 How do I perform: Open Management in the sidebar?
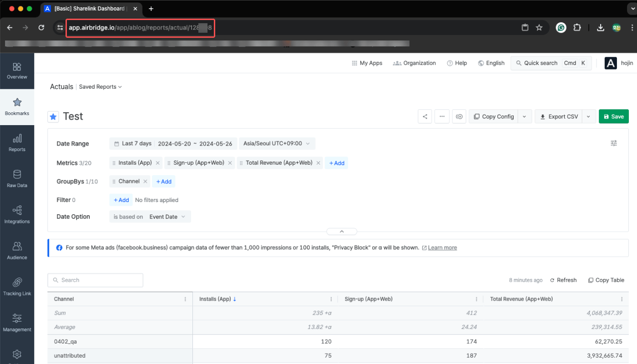(x=17, y=323)
